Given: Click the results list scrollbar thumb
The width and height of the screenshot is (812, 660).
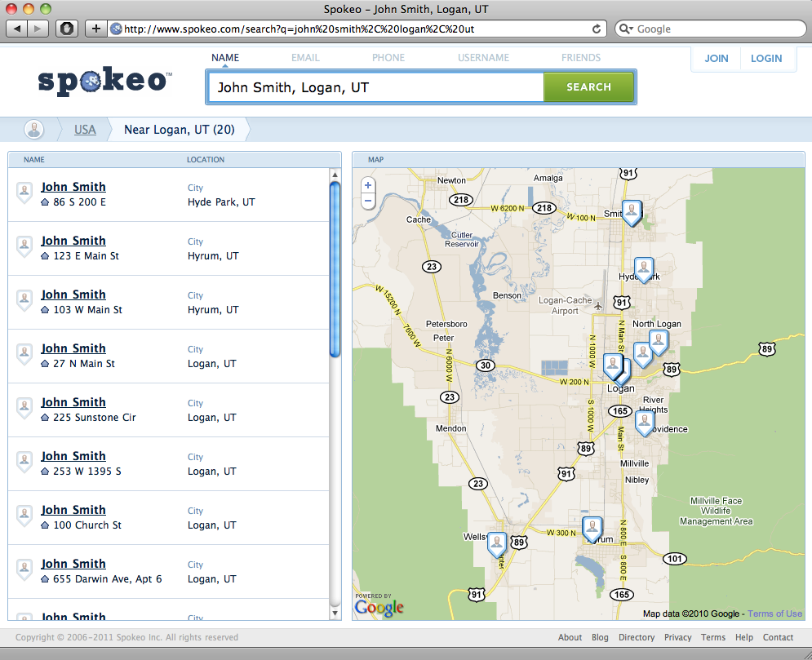Looking at the screenshot, I should pyautogui.click(x=335, y=269).
